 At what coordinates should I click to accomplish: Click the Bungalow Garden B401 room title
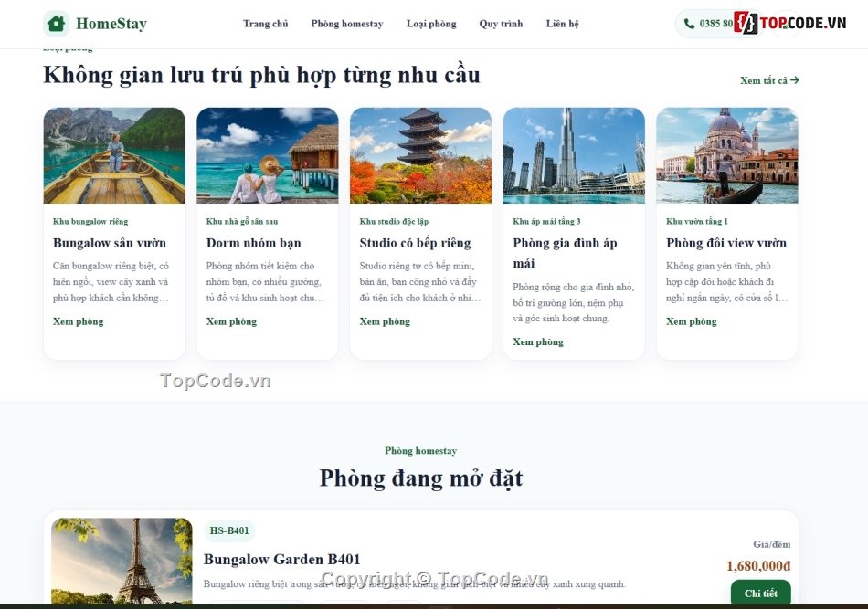[x=281, y=559]
